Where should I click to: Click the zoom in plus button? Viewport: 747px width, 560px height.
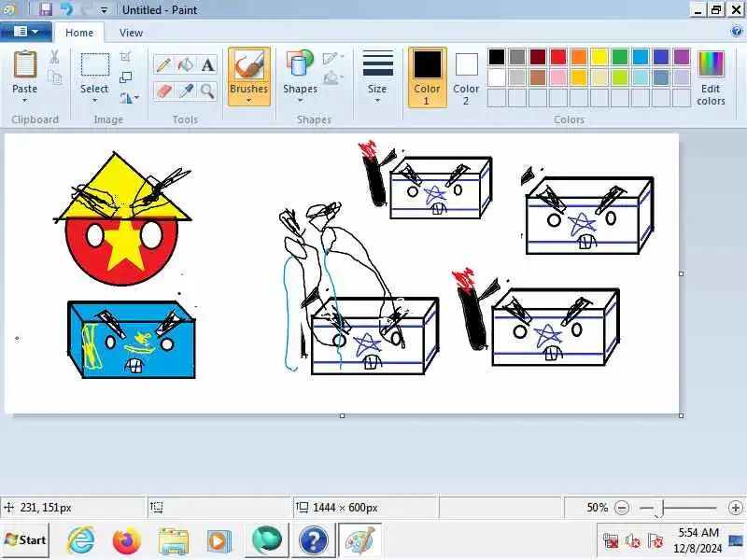(x=735, y=508)
